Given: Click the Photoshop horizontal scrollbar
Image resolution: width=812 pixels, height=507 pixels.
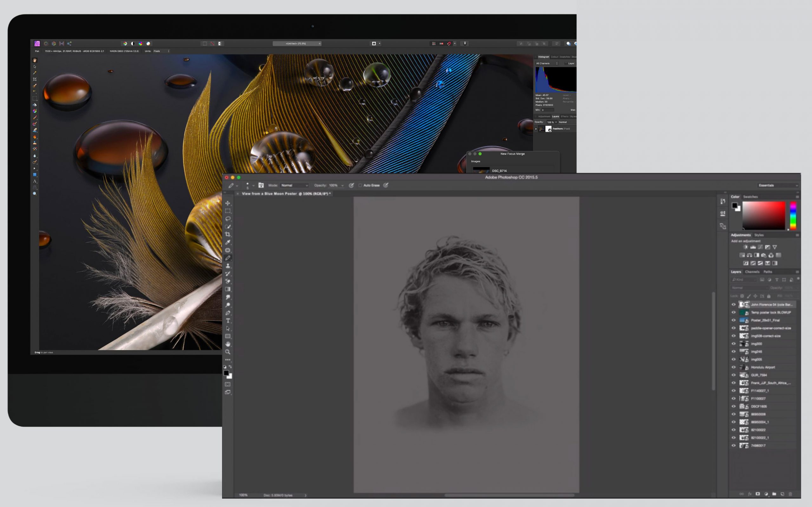Looking at the screenshot, I should pos(509,495).
